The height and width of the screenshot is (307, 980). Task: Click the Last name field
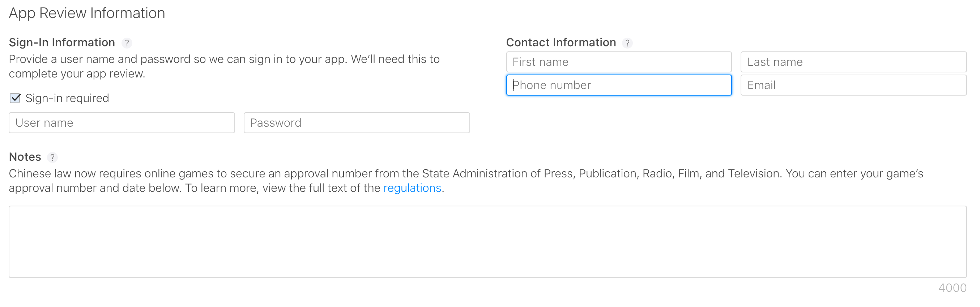pos(853,62)
